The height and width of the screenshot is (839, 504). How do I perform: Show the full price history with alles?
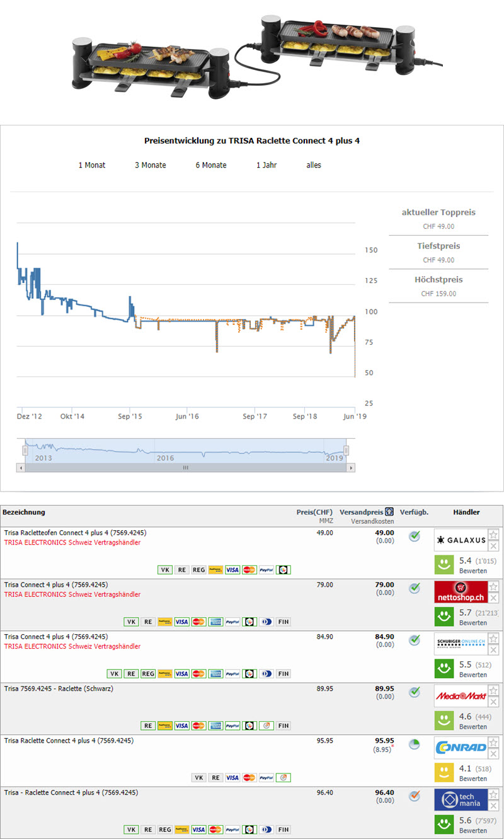(x=314, y=165)
